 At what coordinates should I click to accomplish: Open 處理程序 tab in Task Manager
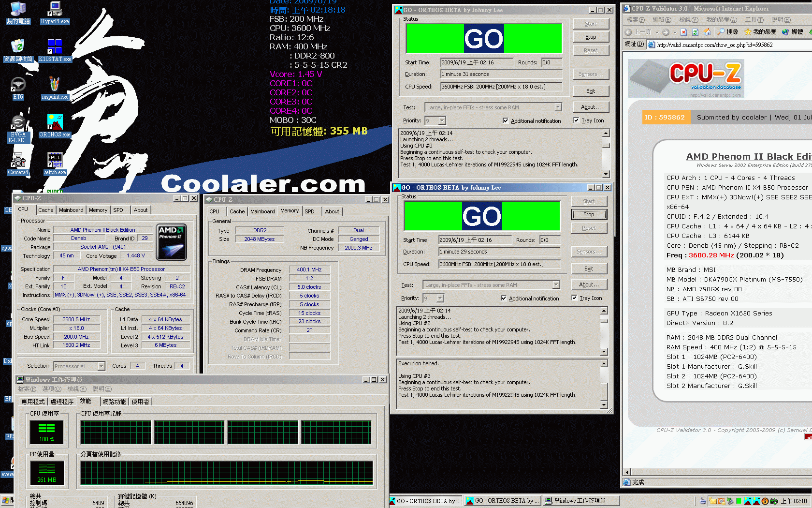pos(62,402)
